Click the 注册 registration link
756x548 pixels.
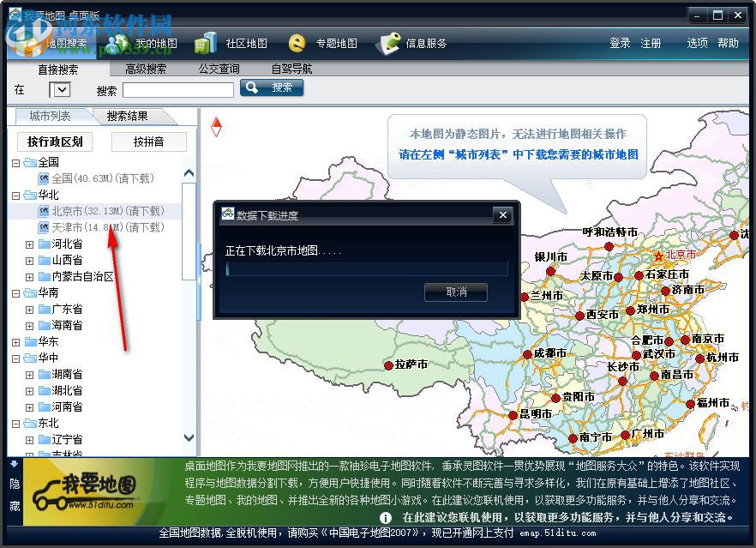click(652, 43)
